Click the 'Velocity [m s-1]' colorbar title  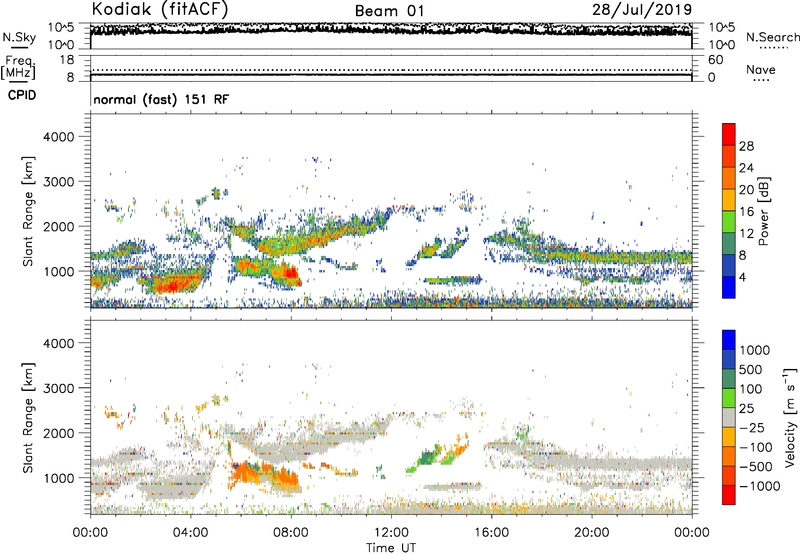[790, 417]
